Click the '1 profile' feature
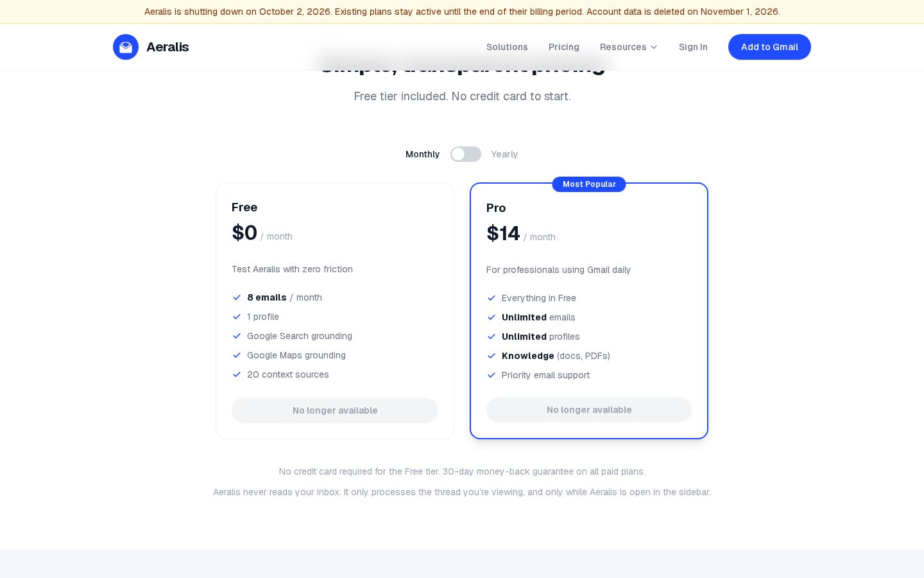This screenshot has height=578, width=924. pyautogui.click(x=263, y=317)
